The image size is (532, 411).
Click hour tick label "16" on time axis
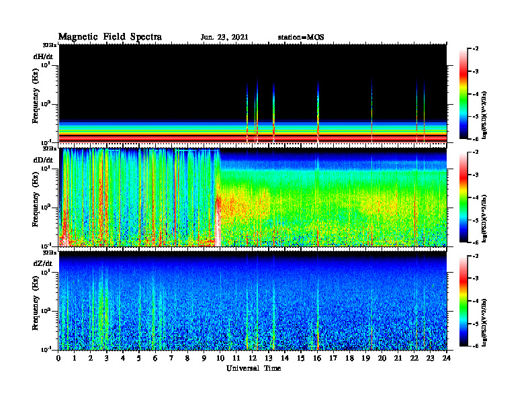317,358
